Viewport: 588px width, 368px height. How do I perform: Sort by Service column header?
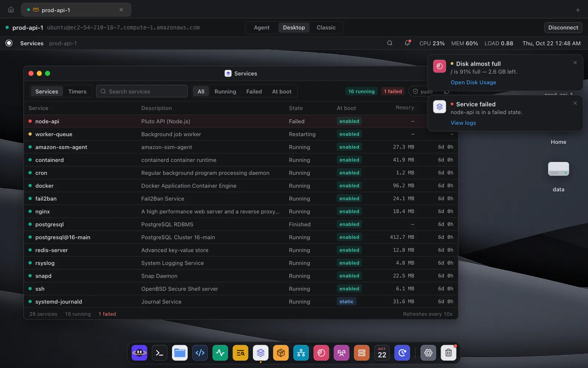pos(38,108)
